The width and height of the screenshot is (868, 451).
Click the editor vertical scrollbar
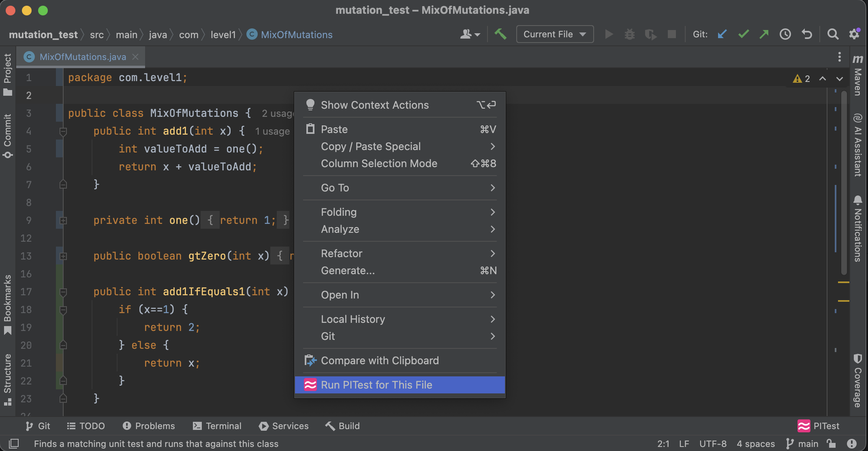coord(844,183)
